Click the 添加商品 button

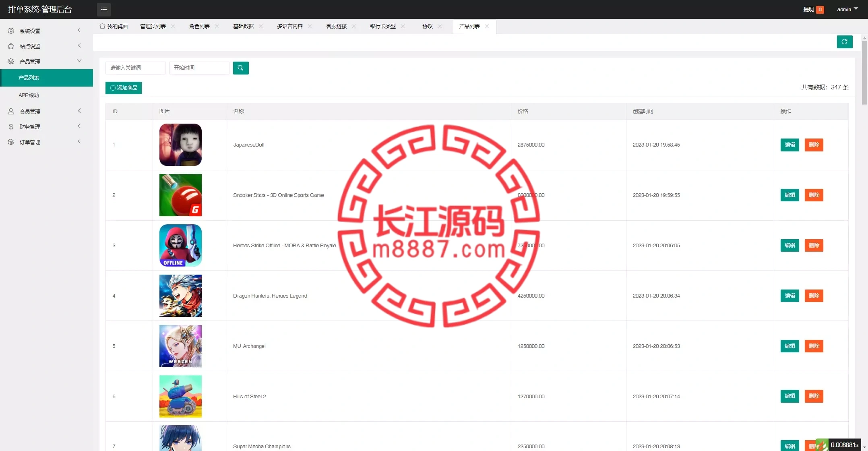click(124, 88)
